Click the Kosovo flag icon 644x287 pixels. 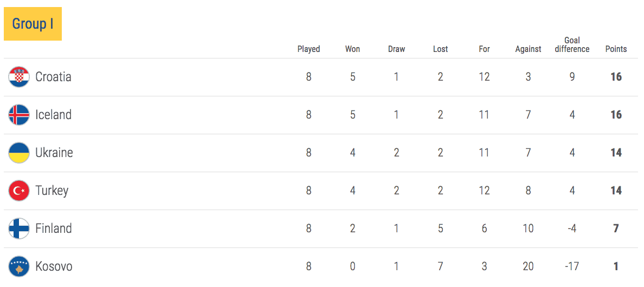(x=19, y=266)
